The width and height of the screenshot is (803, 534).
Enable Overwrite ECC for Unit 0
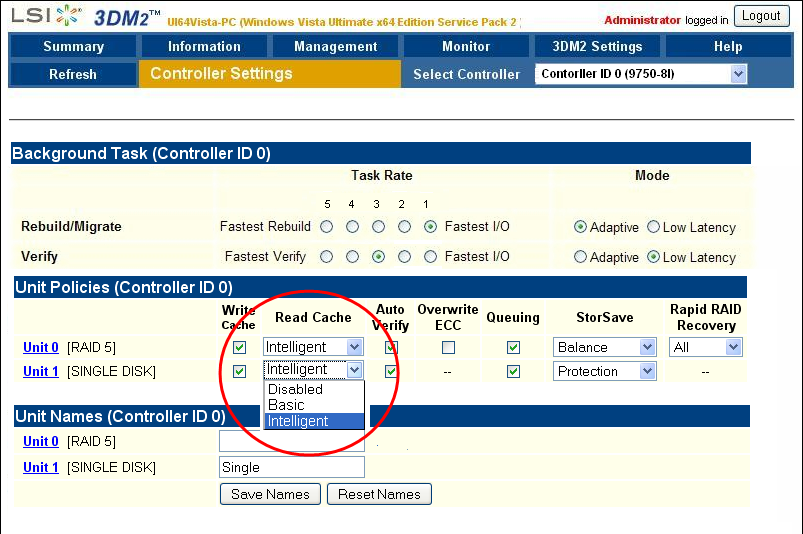click(448, 348)
